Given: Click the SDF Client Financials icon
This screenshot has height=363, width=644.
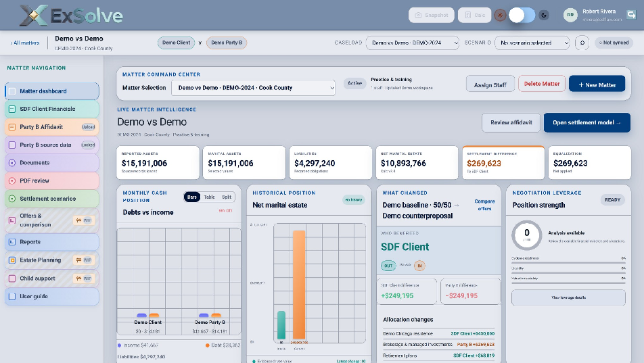Looking at the screenshot, I should coord(12,110).
